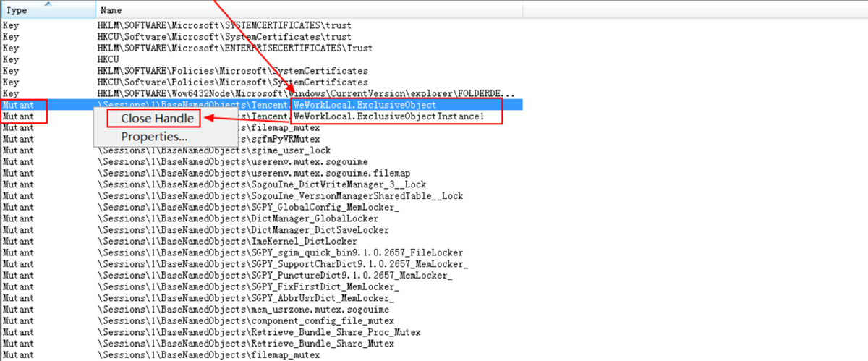
Task: Open Properties... from the context menu
Action: (155, 136)
